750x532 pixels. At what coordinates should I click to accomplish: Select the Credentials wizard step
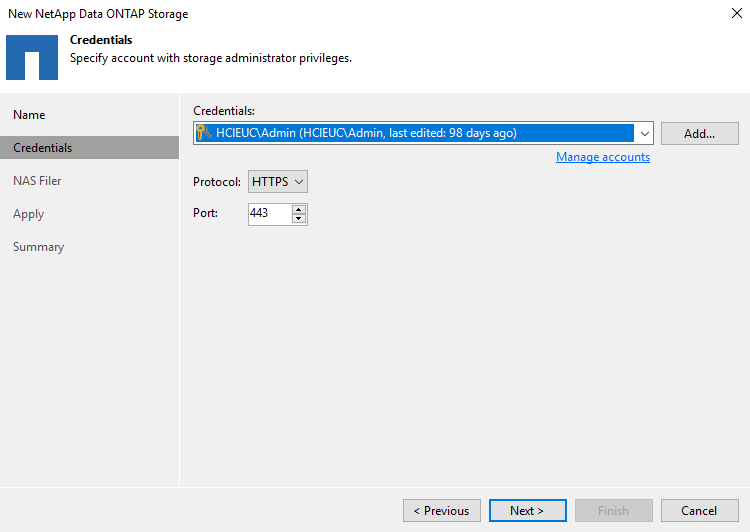[89, 148]
